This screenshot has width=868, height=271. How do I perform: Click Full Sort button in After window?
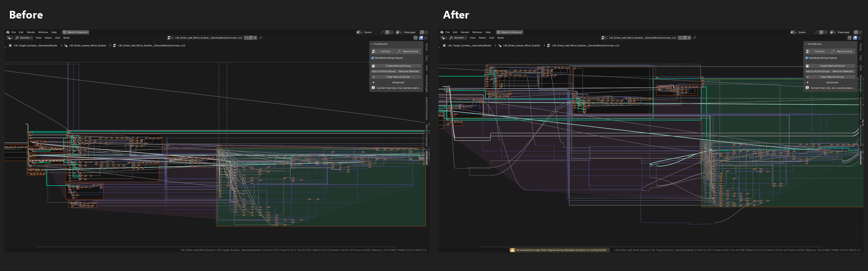tap(817, 51)
